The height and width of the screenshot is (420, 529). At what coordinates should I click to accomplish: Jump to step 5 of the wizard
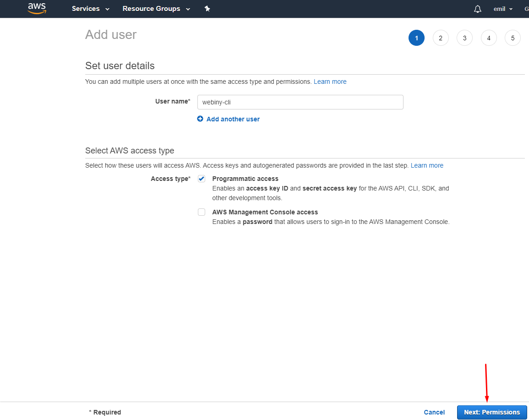[x=513, y=38]
